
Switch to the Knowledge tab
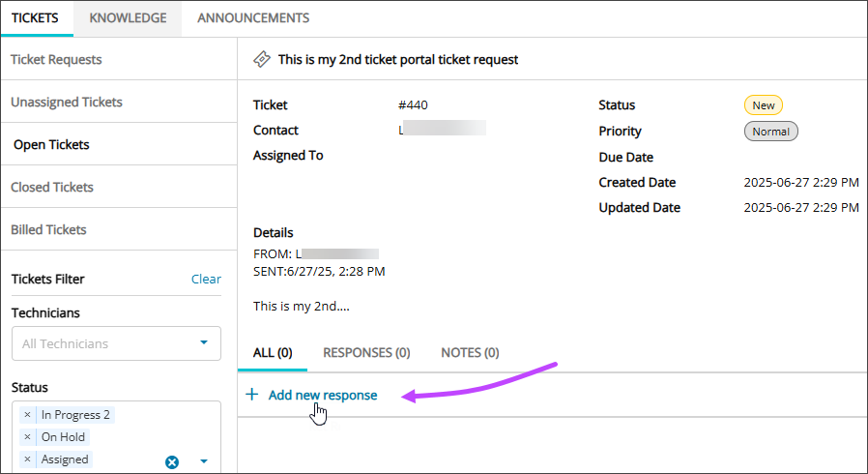[x=128, y=18]
